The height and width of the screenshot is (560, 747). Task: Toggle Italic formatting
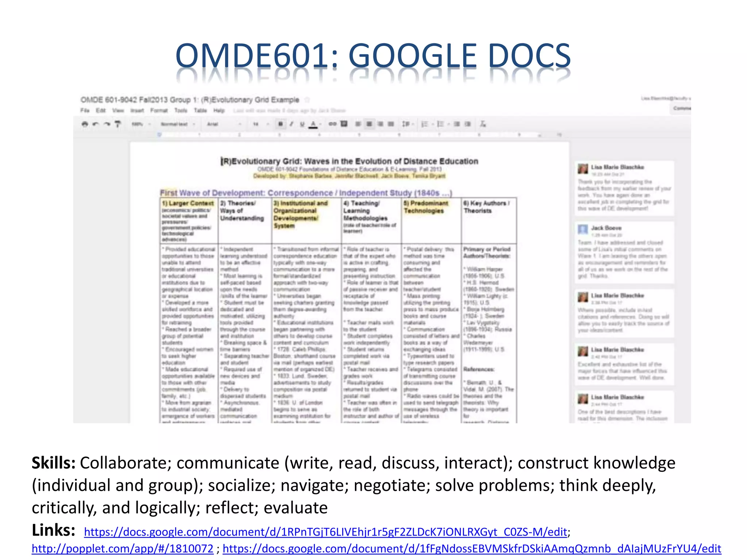(x=291, y=124)
